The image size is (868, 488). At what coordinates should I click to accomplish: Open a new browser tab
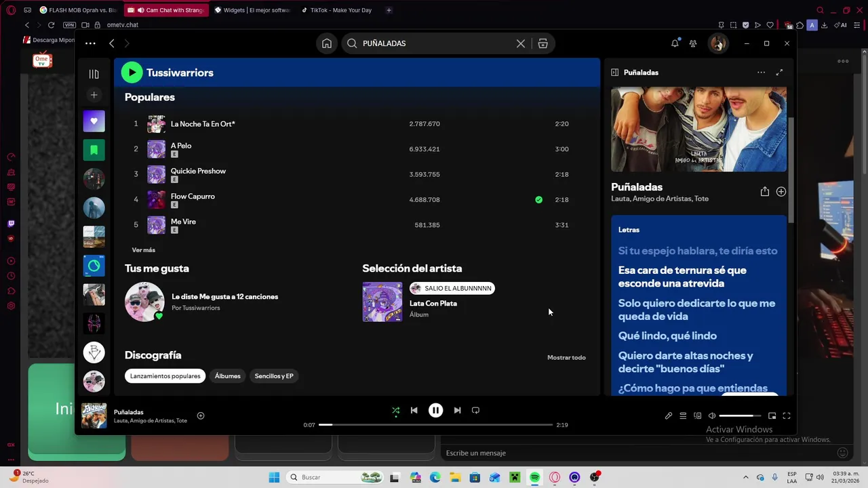tap(389, 10)
